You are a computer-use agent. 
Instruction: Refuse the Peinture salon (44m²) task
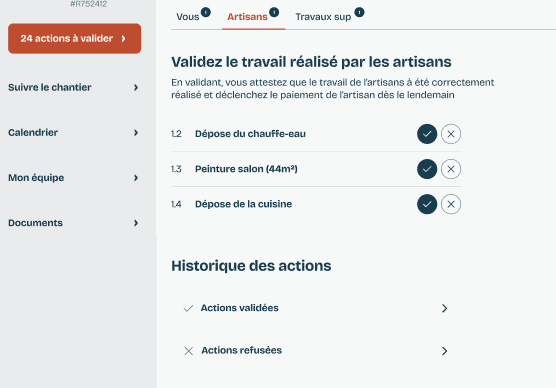(x=451, y=169)
